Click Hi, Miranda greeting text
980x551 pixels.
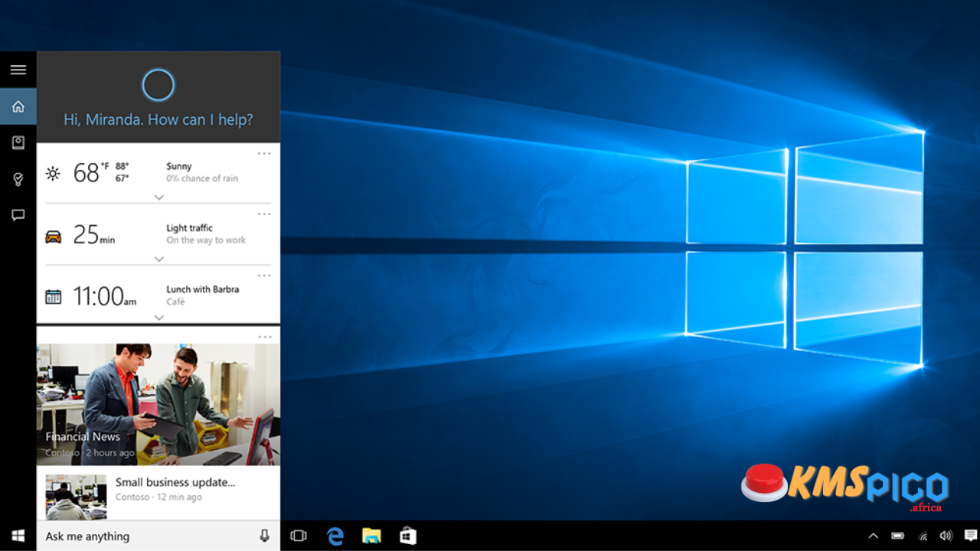point(158,119)
